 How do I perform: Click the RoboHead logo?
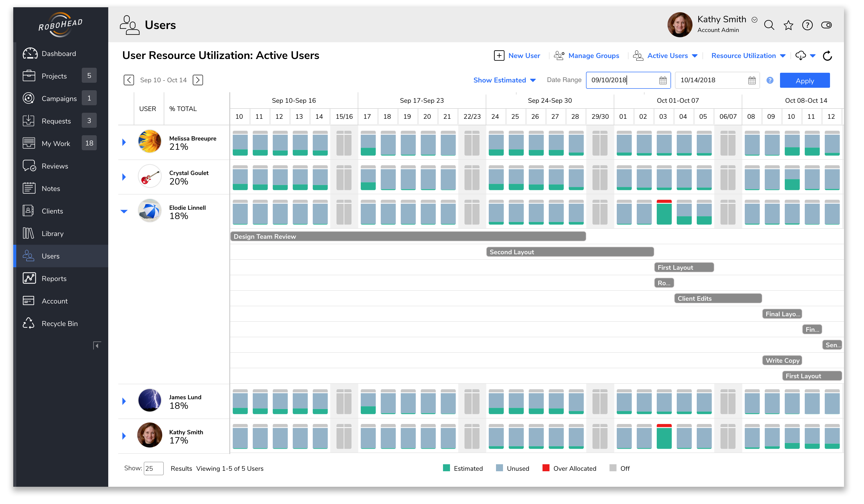tap(61, 25)
